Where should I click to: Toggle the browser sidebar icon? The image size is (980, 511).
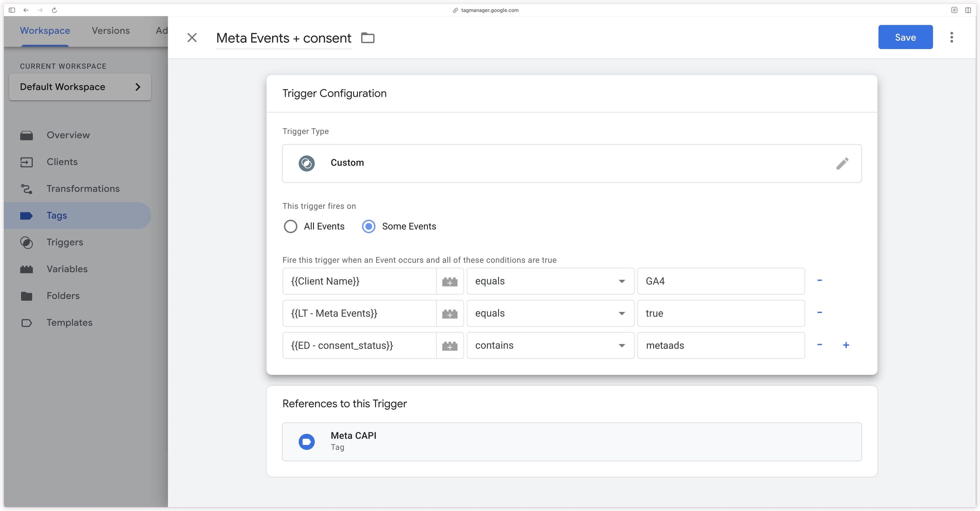[x=12, y=10]
